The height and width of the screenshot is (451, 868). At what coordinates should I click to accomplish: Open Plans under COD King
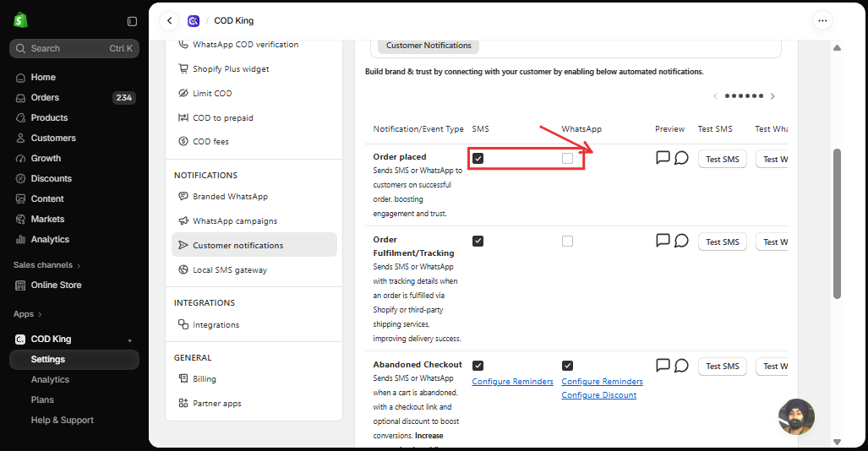pos(42,400)
